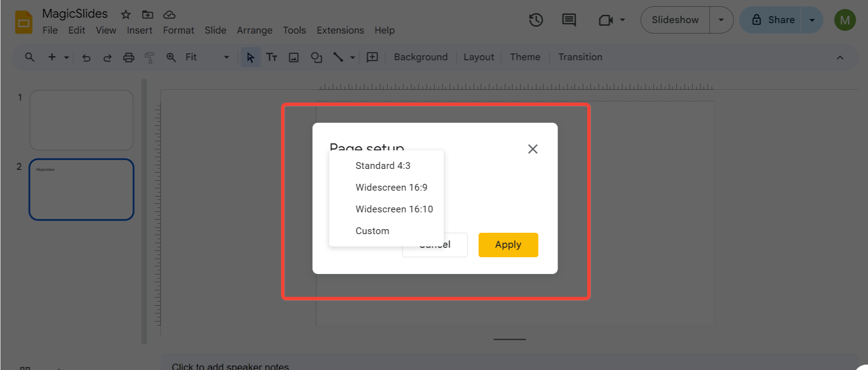Viewport: 868px width, 370px height.
Task: Open version history clock icon
Action: pos(536,20)
